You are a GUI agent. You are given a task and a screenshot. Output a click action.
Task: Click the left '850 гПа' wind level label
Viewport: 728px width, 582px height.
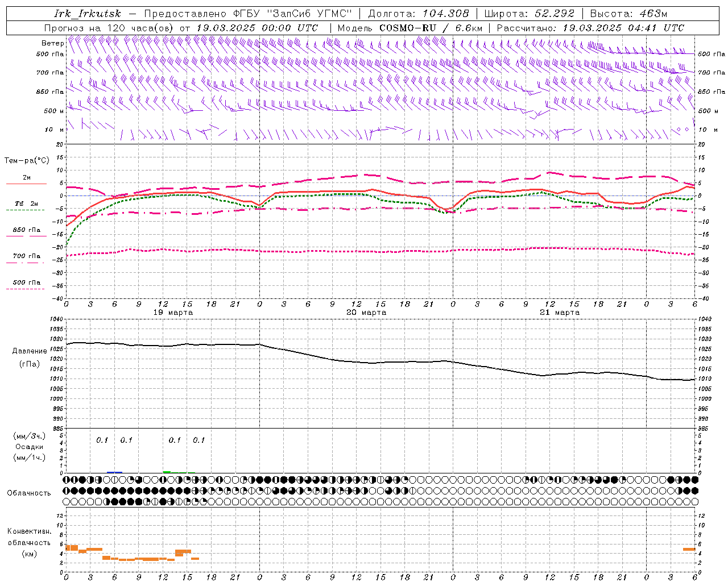tap(50, 92)
